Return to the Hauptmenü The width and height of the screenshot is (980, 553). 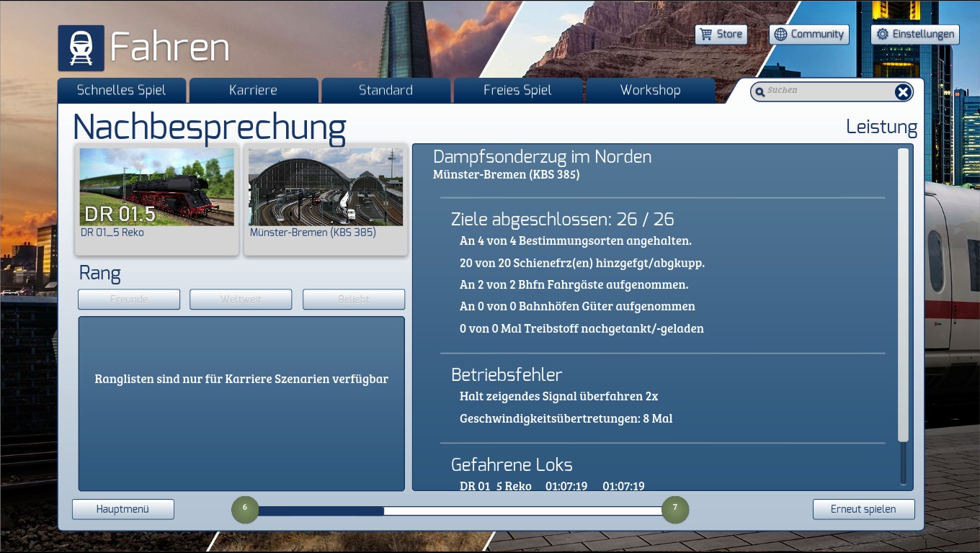point(122,509)
